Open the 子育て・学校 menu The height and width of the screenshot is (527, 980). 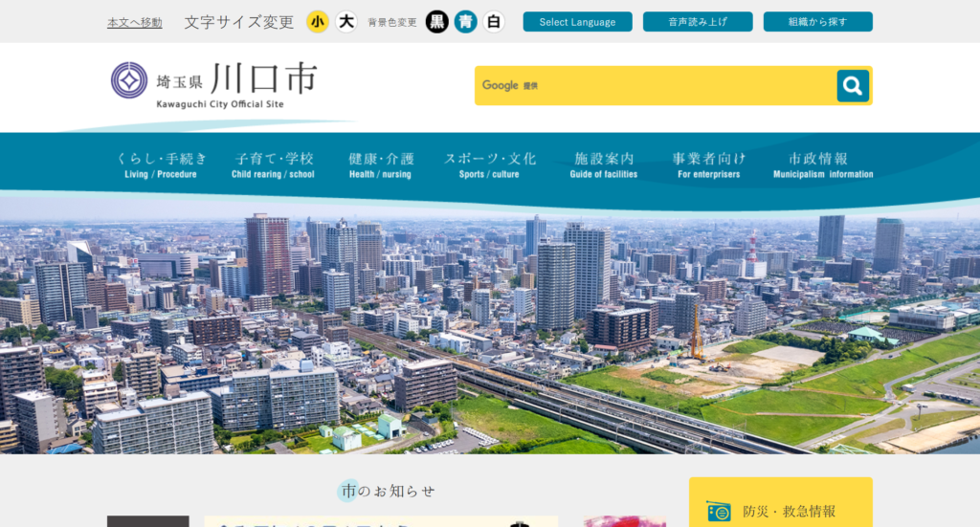(273, 165)
